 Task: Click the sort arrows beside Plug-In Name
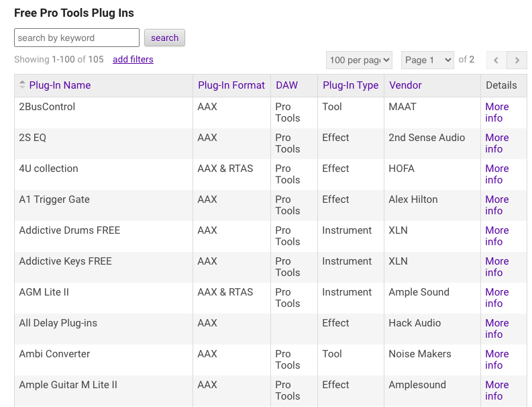pos(22,85)
